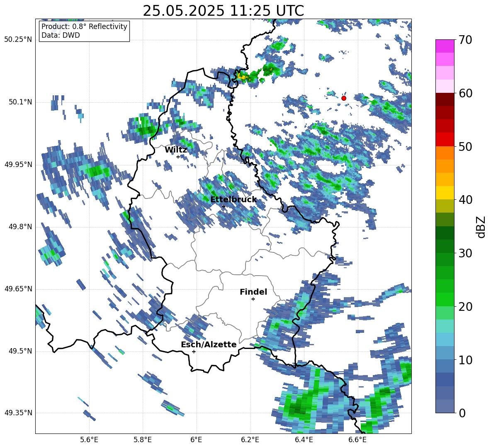491x448 pixels.
Task: Click the 49.95°N latitude label
Action: (x=18, y=164)
